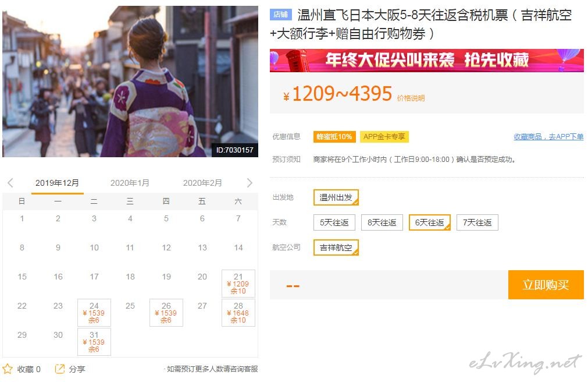588x382 pixels.
Task: Switch to 2020年1月 tab
Action: 130,183
